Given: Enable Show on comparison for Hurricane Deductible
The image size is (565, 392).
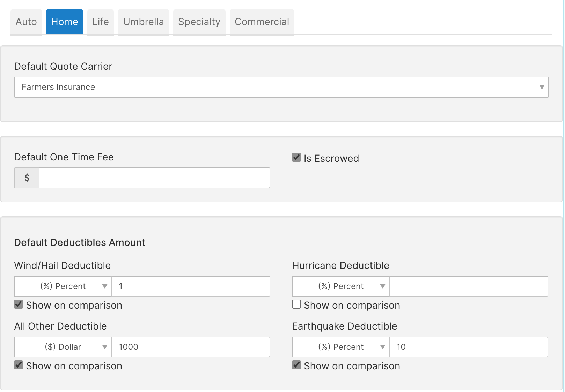Looking at the screenshot, I should pyautogui.click(x=296, y=304).
